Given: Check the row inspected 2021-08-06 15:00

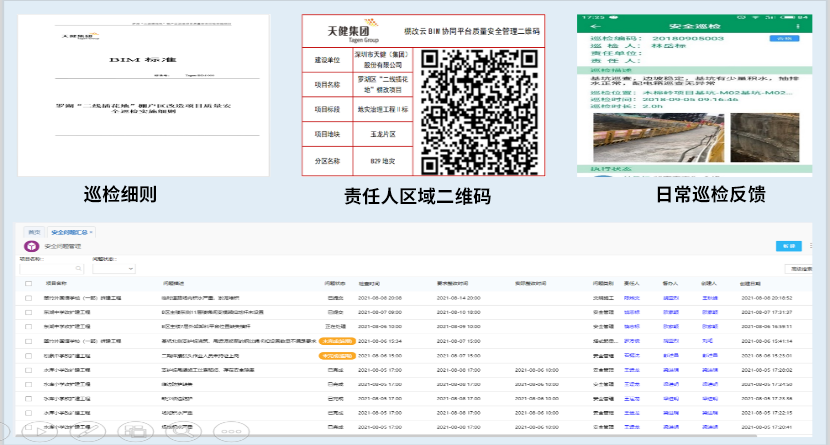Looking at the screenshot, I should pyautogui.click(x=29, y=356).
